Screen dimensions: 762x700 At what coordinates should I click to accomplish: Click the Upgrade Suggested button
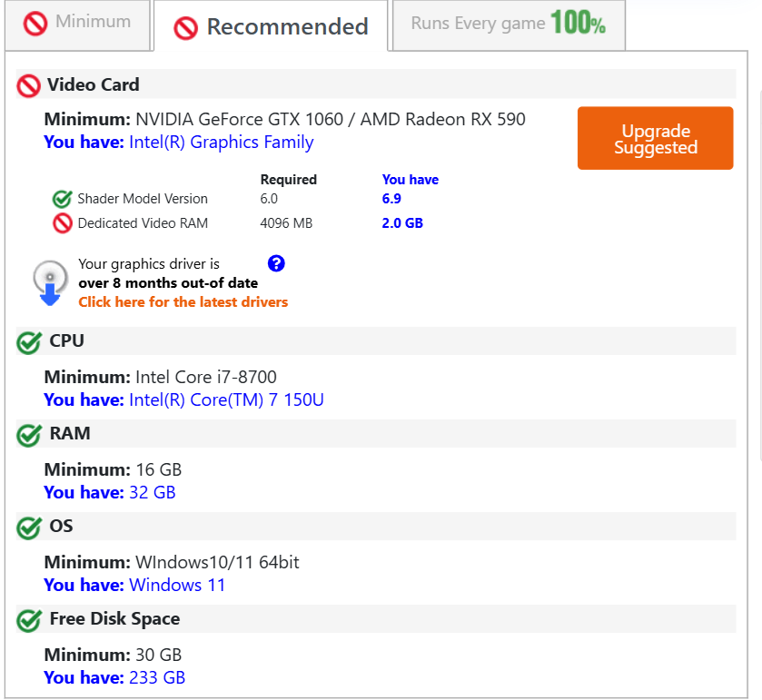click(x=655, y=138)
